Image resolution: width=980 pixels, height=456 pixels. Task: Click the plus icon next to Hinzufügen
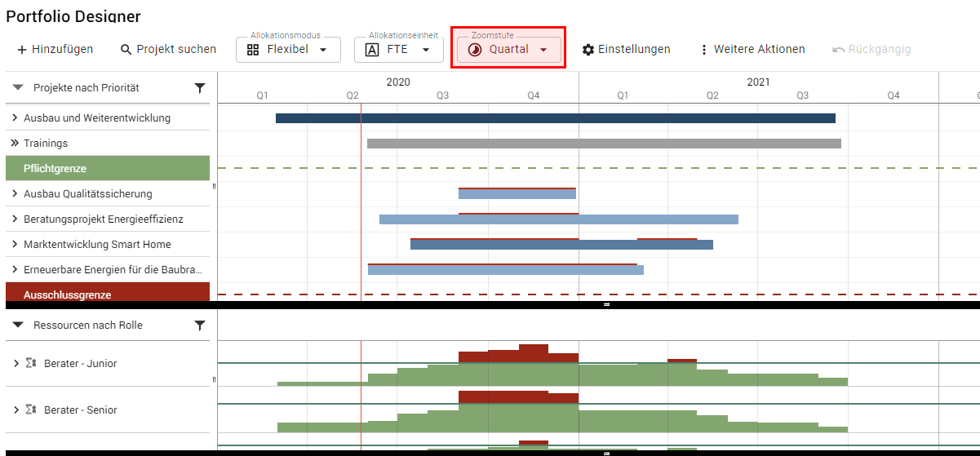point(21,50)
